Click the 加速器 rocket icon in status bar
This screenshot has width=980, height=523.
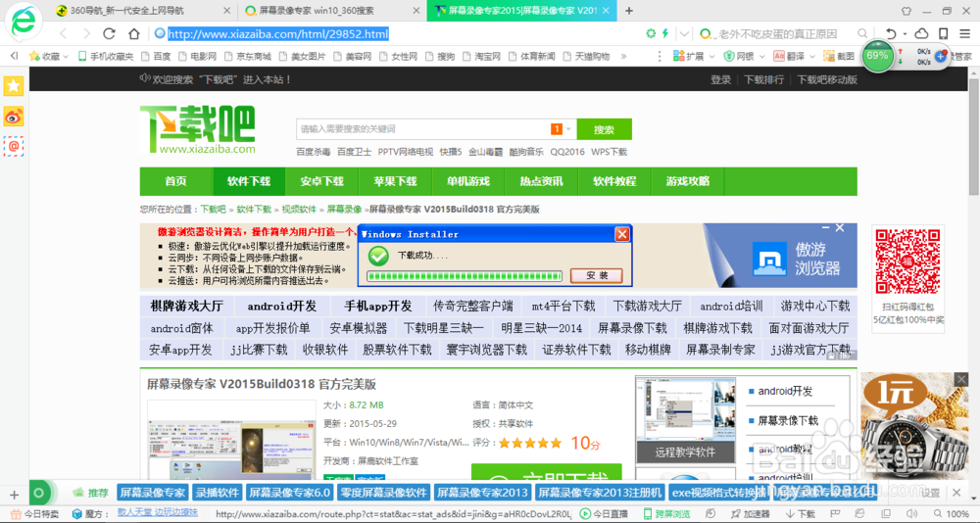pos(734,513)
